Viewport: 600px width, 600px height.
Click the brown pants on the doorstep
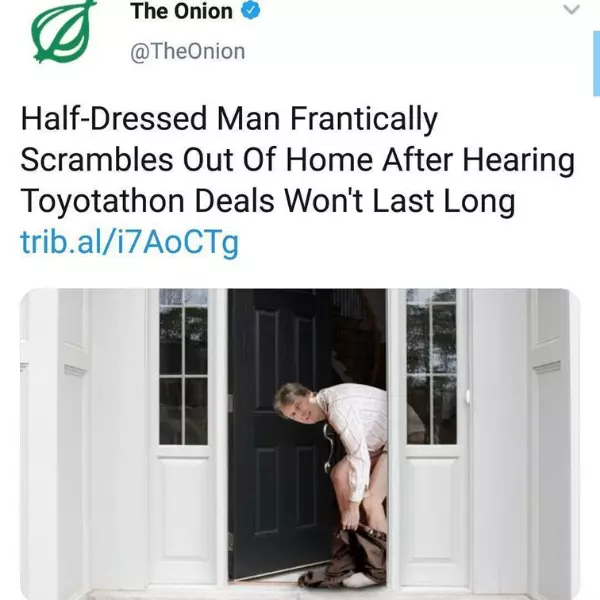click(x=344, y=557)
